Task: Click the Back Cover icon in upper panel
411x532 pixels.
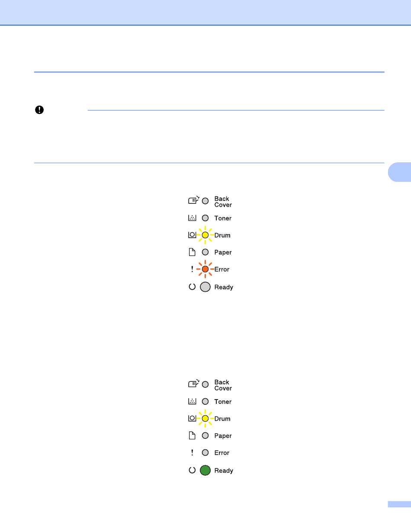Action: coord(193,201)
